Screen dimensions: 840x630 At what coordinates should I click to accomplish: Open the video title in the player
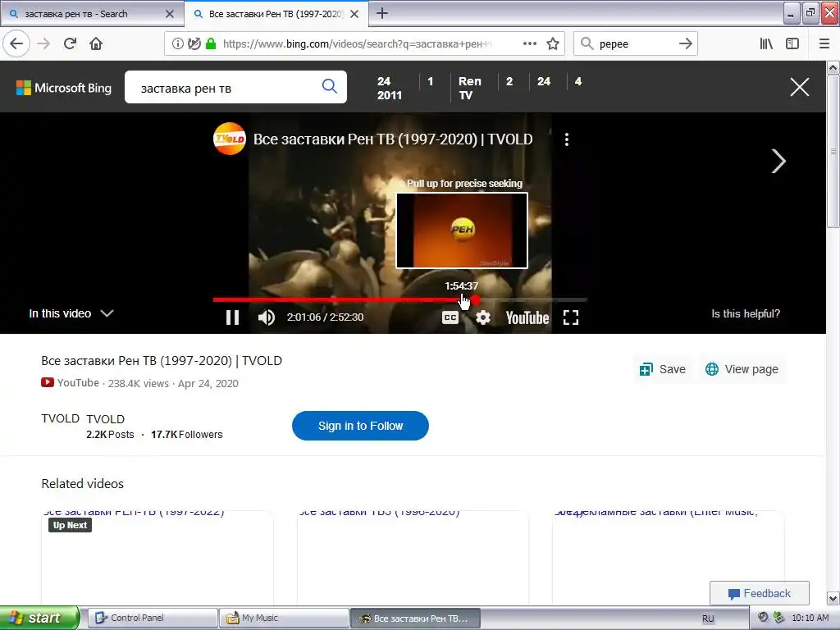pos(393,139)
